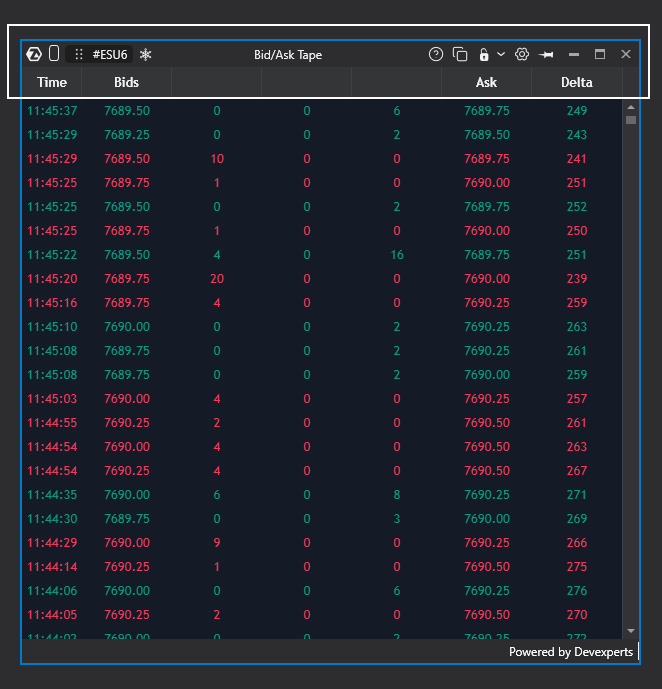Toggle the pin window icon

[546, 55]
